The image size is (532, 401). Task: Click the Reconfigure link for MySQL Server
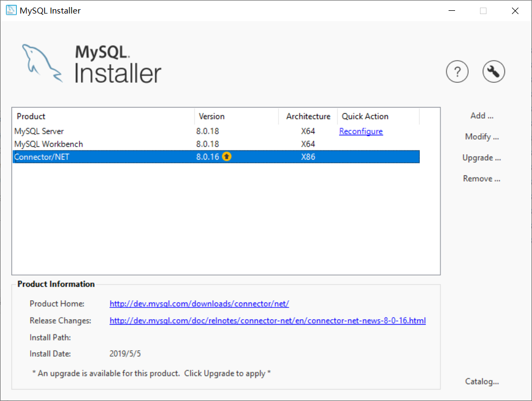tap(361, 131)
